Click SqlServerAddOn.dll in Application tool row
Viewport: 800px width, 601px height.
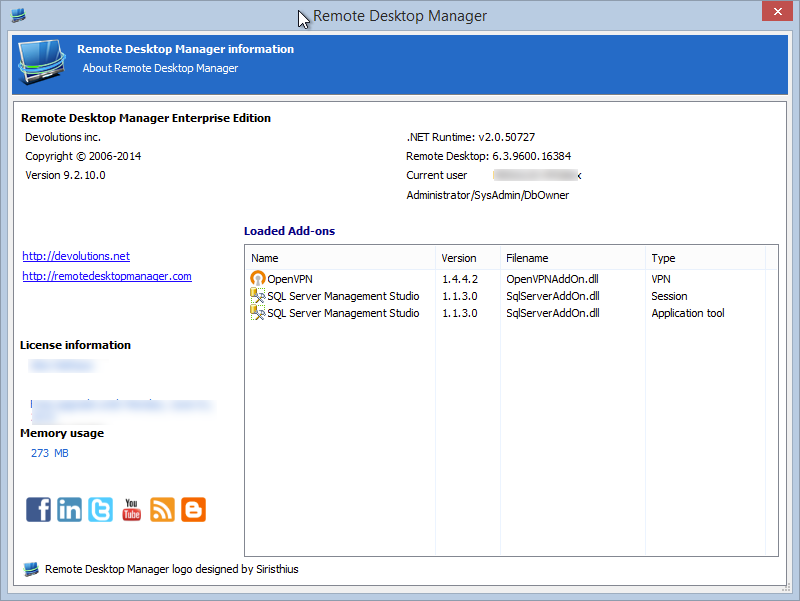click(x=553, y=313)
